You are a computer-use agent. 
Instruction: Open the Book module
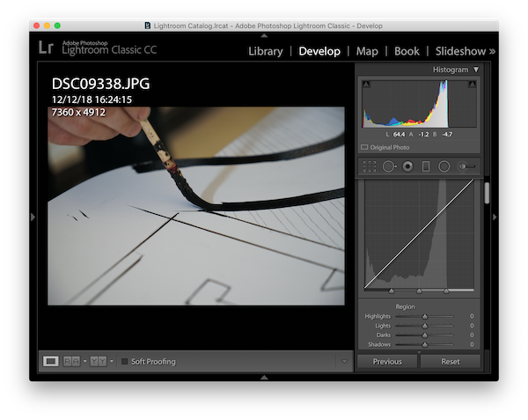(407, 51)
